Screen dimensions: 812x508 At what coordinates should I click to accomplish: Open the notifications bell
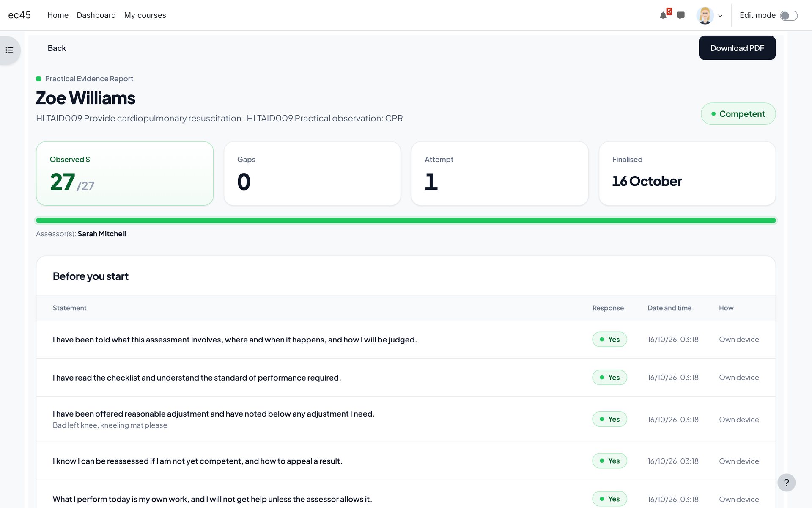(x=663, y=16)
